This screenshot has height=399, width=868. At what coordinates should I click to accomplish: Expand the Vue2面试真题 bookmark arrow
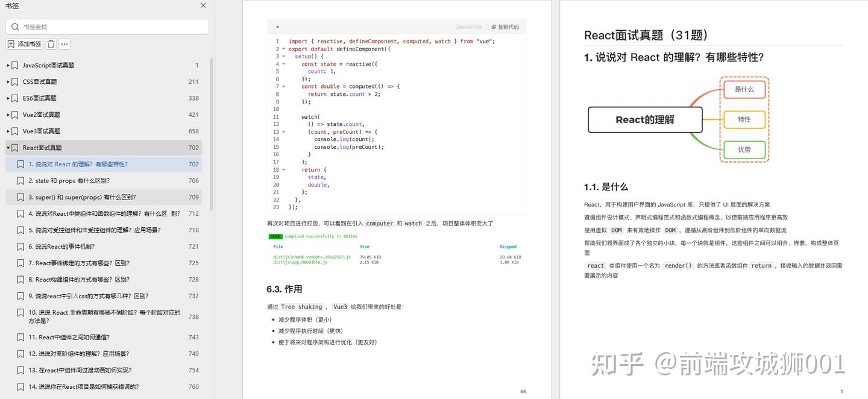[8, 115]
